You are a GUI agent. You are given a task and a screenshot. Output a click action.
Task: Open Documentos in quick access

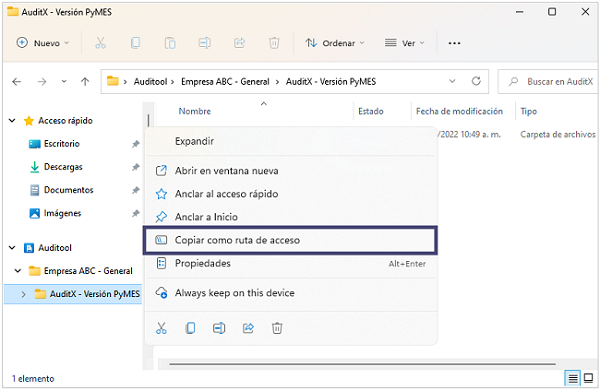pyautogui.click(x=68, y=190)
